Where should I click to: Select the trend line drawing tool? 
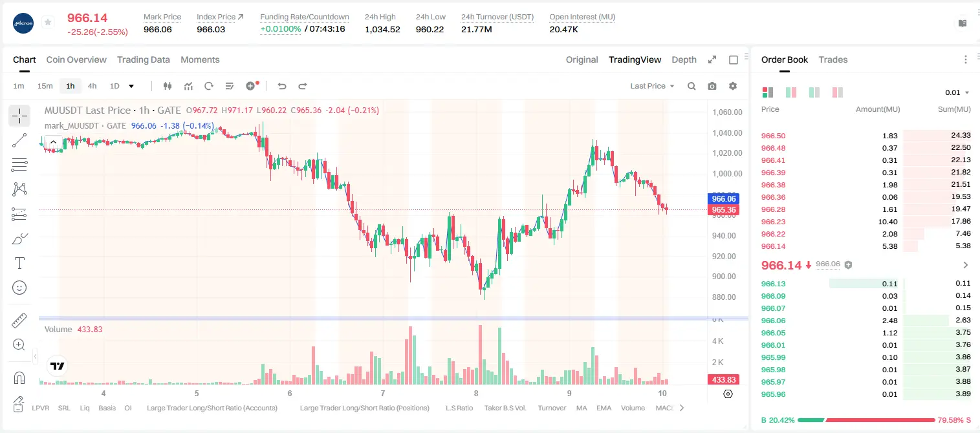tap(19, 140)
